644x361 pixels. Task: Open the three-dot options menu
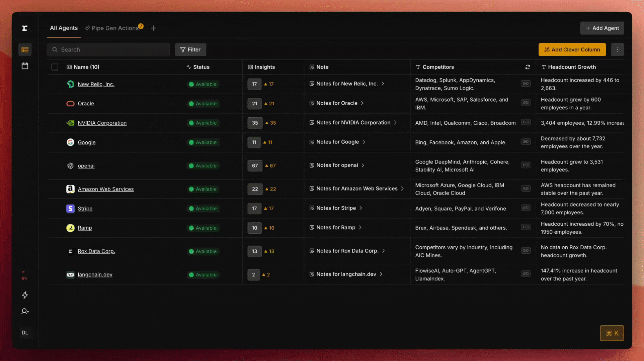[x=617, y=49]
